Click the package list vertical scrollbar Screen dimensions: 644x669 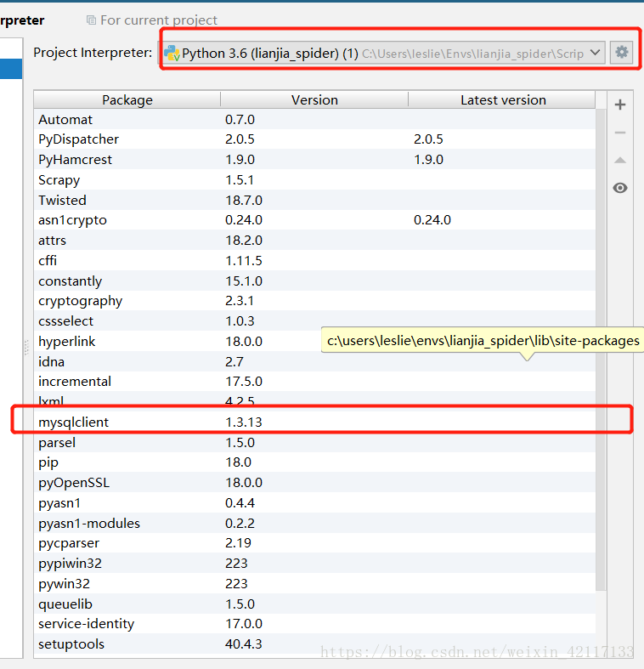(x=601, y=350)
